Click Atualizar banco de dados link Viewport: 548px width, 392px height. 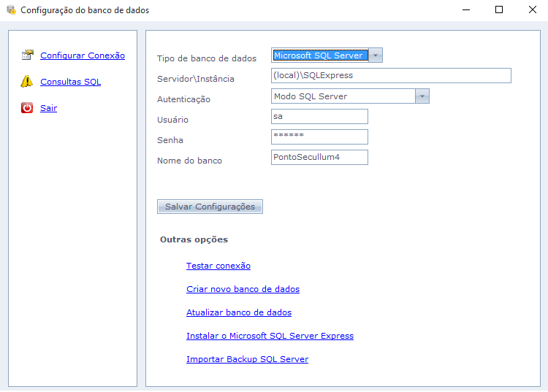pyautogui.click(x=238, y=312)
